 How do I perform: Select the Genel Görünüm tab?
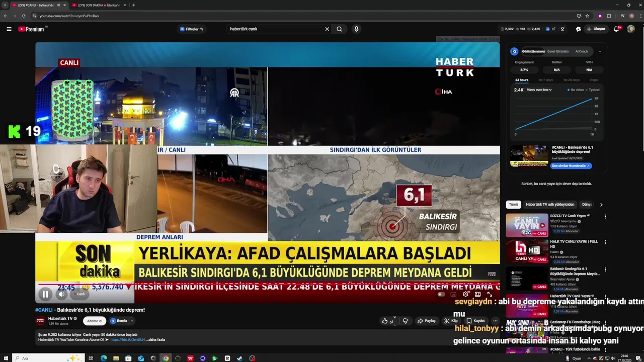[x=558, y=51]
